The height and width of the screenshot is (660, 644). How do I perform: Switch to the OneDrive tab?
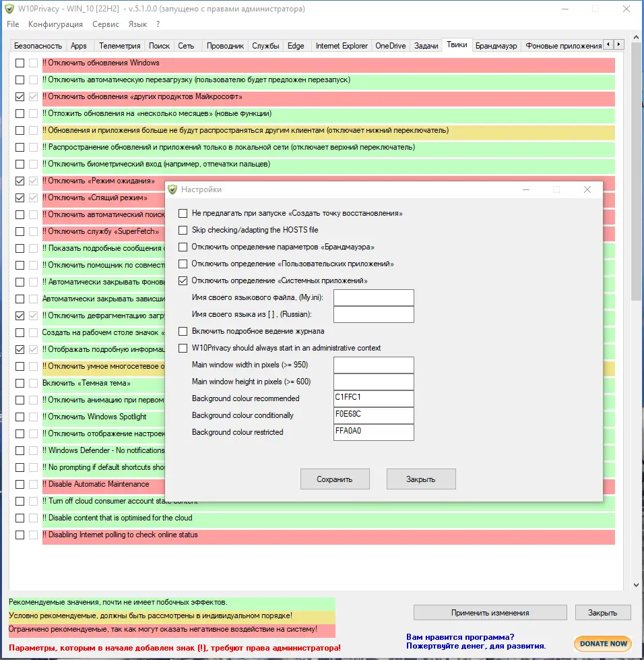coord(390,46)
